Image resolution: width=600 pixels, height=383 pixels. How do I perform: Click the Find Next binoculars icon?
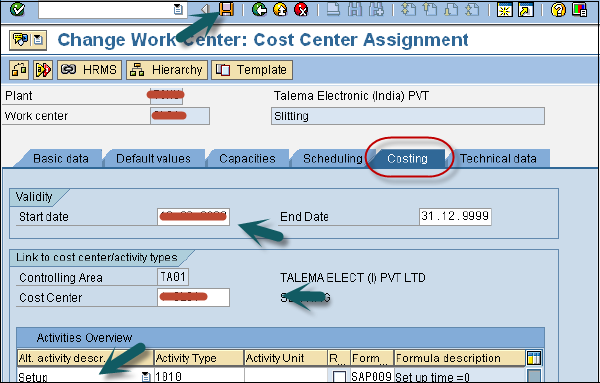(376, 9)
